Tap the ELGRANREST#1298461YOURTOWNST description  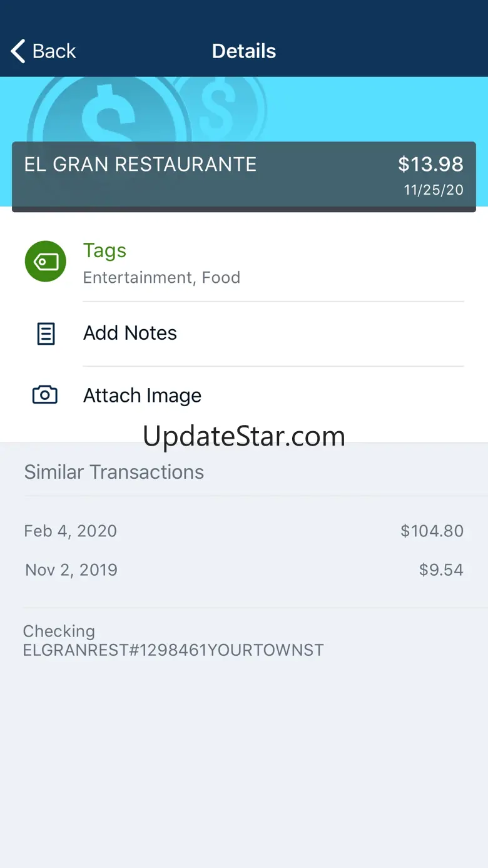point(173,650)
